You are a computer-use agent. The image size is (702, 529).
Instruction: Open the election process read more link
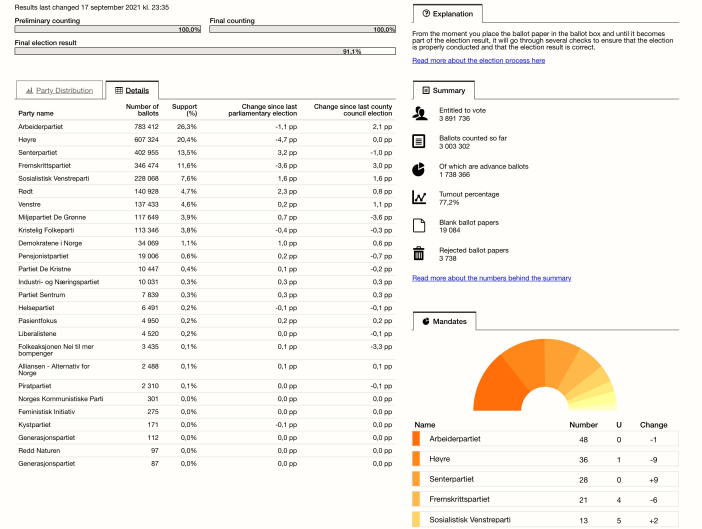point(478,60)
